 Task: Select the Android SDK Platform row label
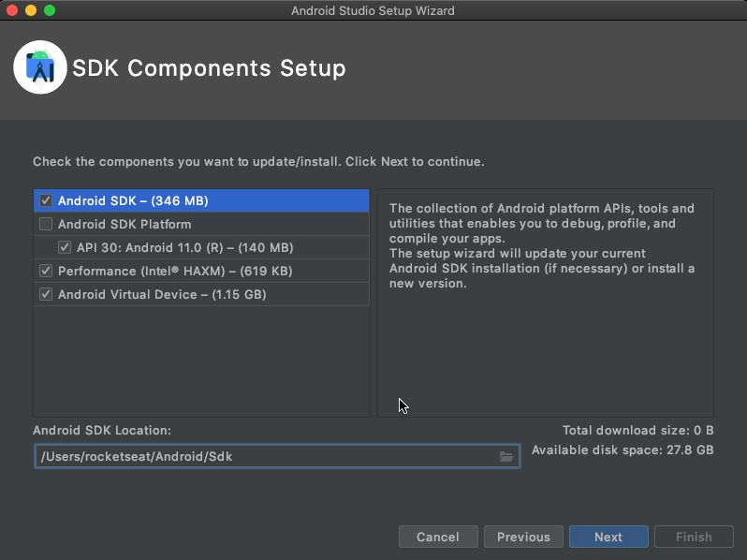[124, 224]
